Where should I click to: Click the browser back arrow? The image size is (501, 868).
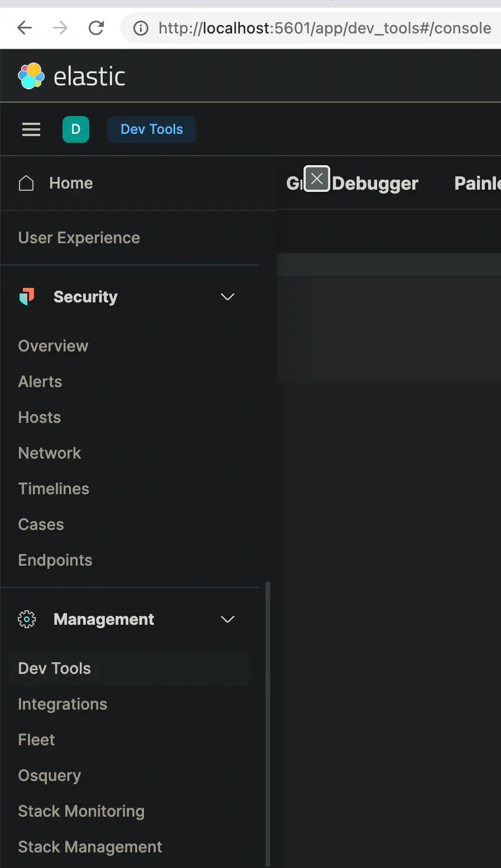[x=25, y=27]
